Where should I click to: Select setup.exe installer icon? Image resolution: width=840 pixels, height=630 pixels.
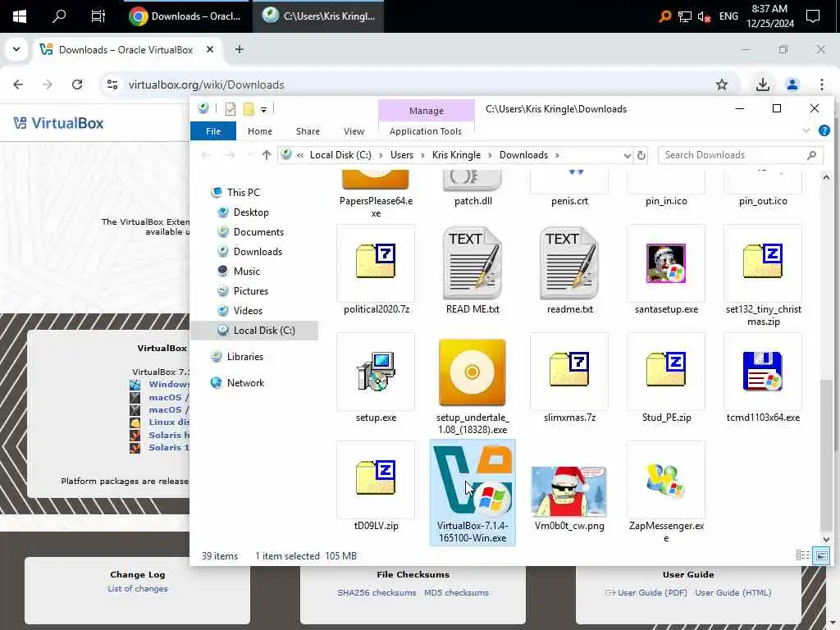(x=376, y=372)
